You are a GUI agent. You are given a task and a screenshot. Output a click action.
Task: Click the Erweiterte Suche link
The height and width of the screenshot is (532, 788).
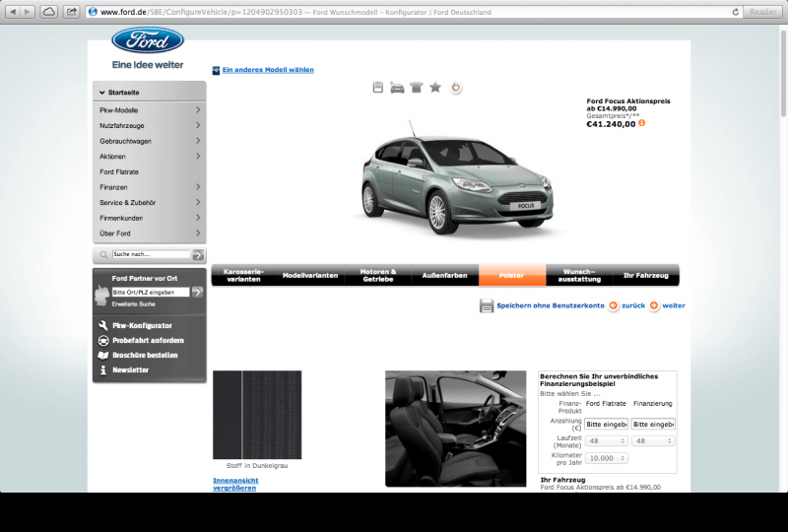(x=133, y=304)
